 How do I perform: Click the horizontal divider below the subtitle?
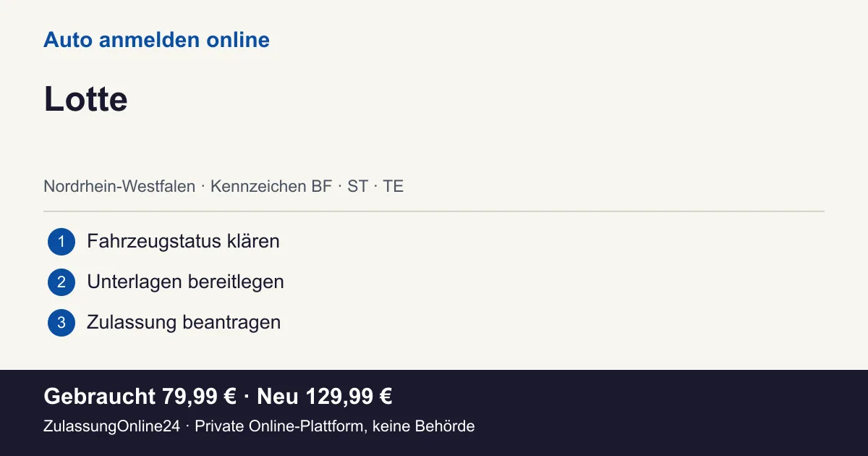pyautogui.click(x=434, y=211)
